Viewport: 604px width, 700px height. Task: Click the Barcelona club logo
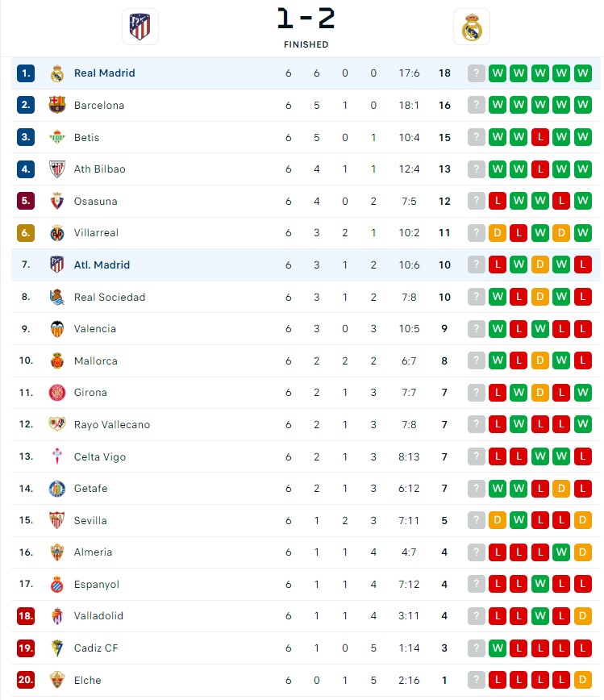tap(56, 105)
